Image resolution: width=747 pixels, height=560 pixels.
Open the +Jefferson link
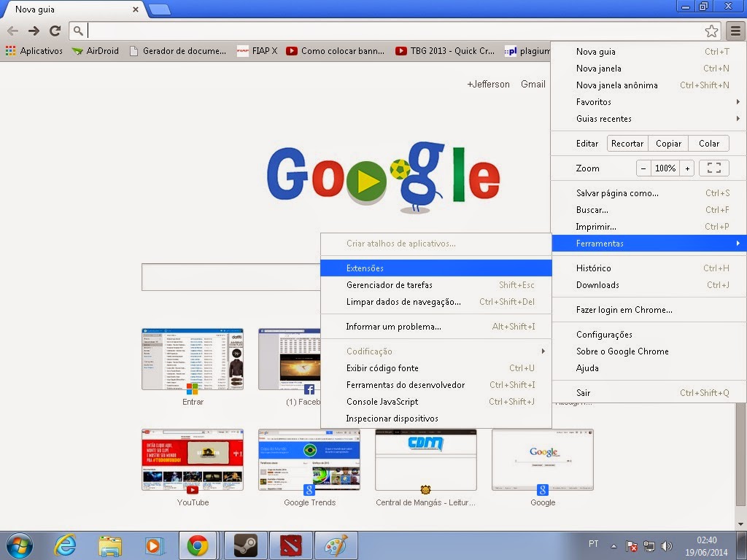pyautogui.click(x=488, y=85)
